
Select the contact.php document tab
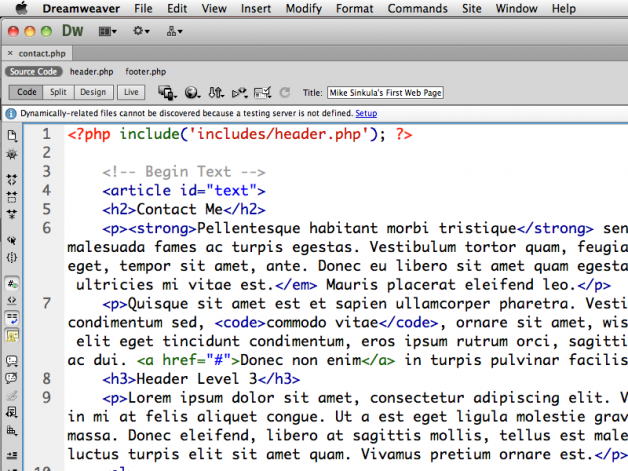pos(42,53)
